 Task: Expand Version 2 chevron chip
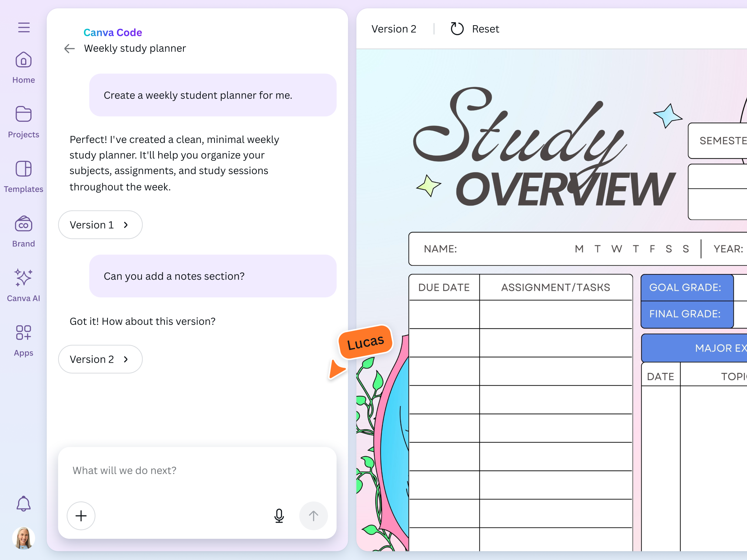tap(100, 359)
